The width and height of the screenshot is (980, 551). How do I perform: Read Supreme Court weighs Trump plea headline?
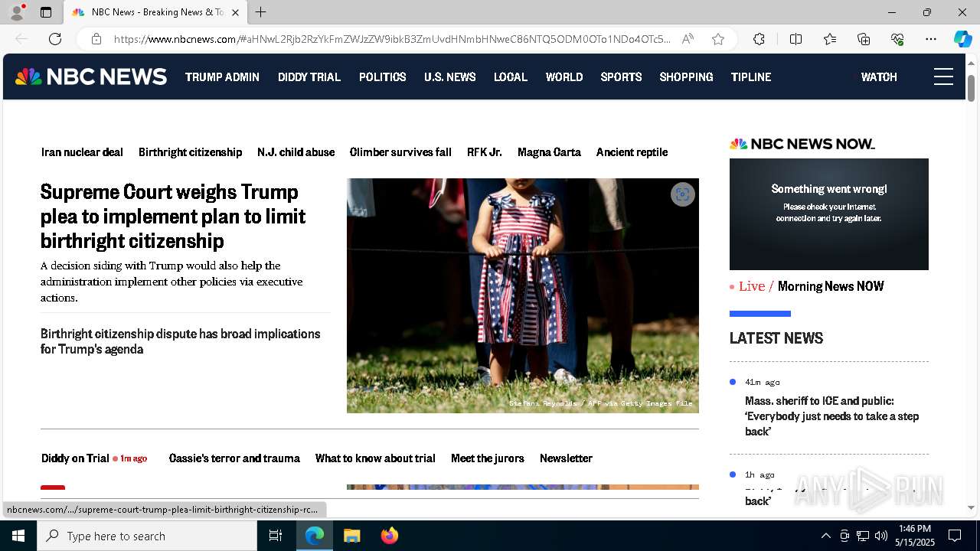click(x=173, y=216)
